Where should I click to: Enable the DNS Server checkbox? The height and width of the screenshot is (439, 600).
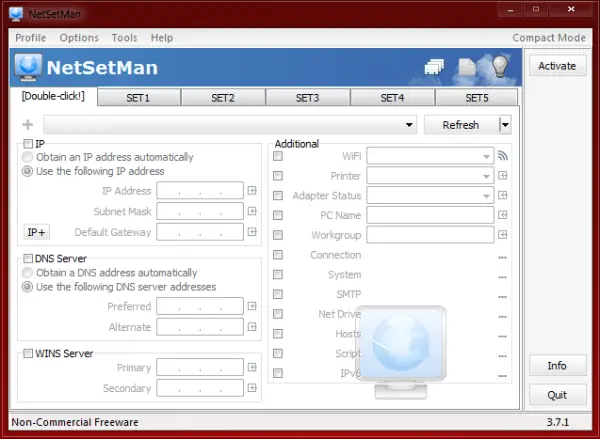(x=28, y=258)
